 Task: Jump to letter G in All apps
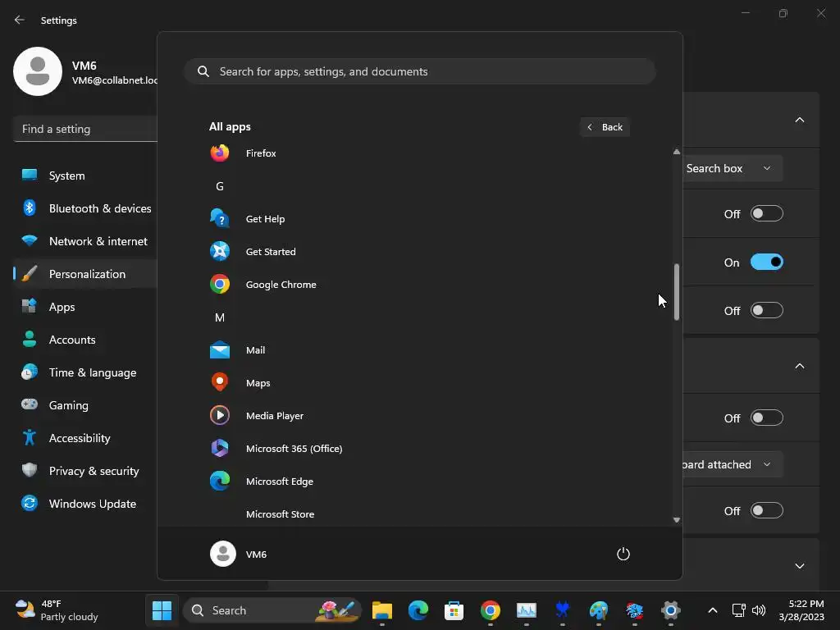(220, 186)
